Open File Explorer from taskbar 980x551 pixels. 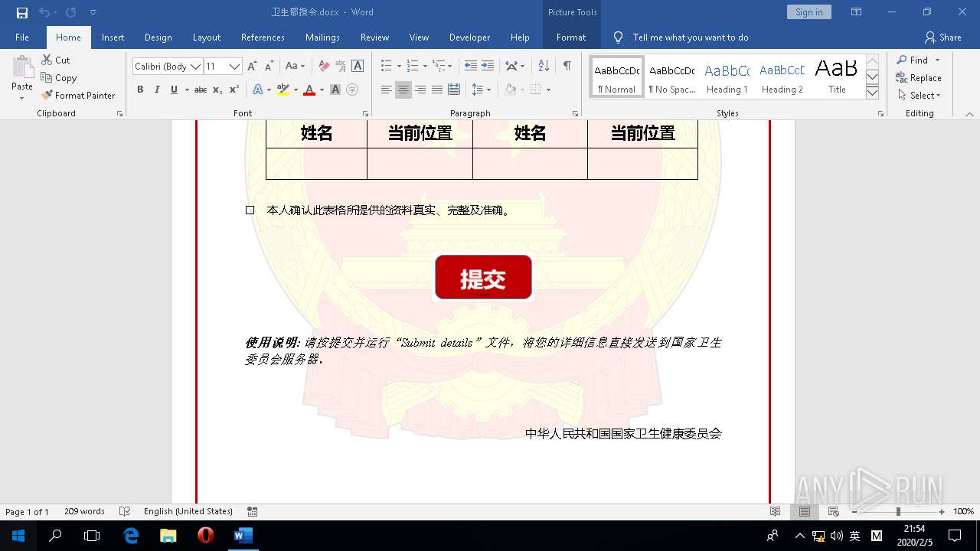point(168,536)
